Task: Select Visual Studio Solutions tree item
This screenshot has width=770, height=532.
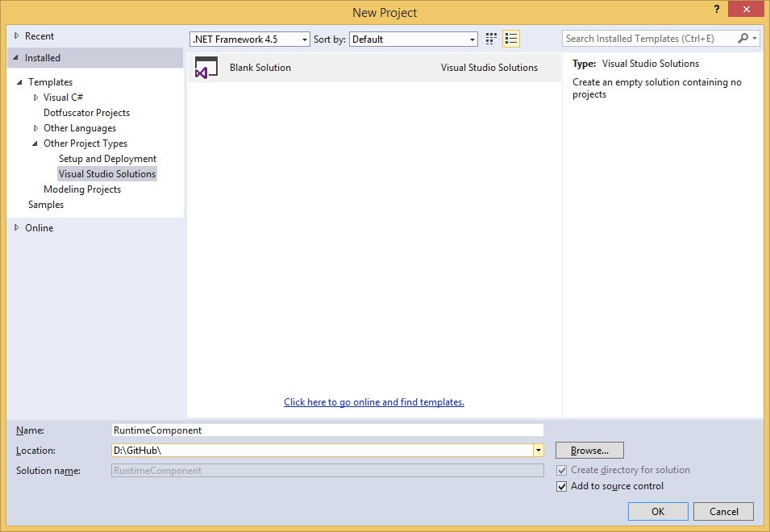Action: pyautogui.click(x=107, y=174)
